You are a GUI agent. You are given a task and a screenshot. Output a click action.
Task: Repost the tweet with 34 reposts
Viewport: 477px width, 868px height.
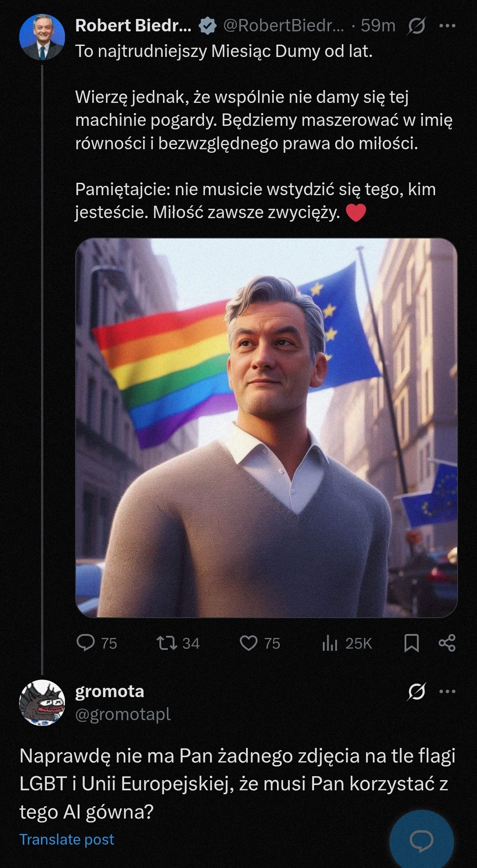tap(167, 643)
